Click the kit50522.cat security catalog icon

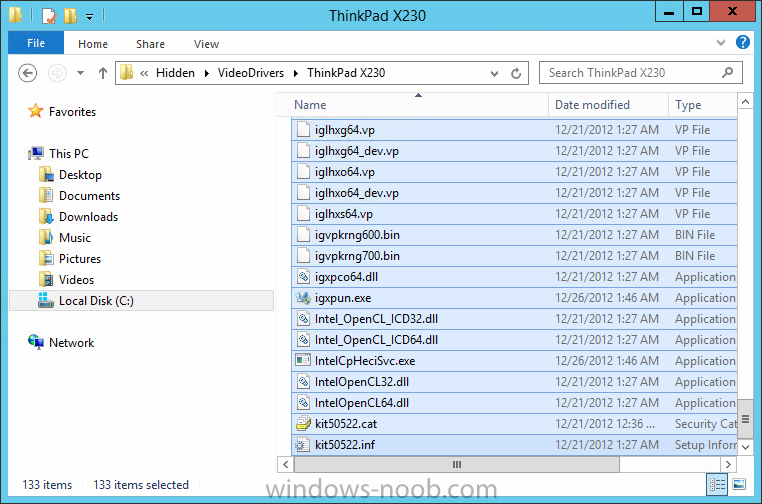coord(303,424)
